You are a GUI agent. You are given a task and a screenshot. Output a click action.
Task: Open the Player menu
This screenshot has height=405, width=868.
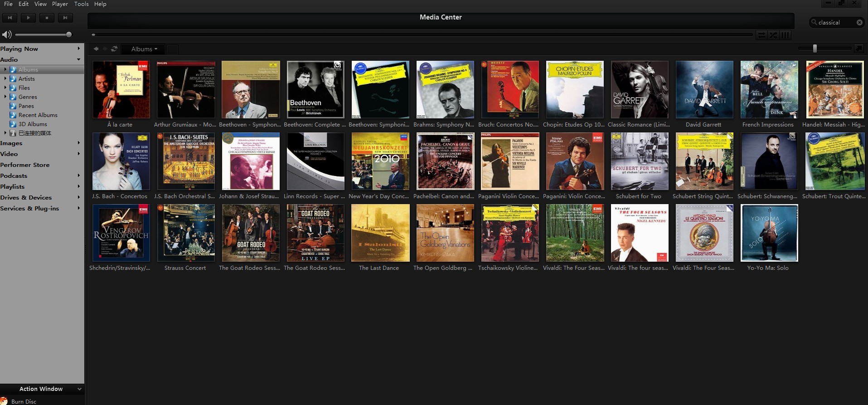[x=60, y=4]
